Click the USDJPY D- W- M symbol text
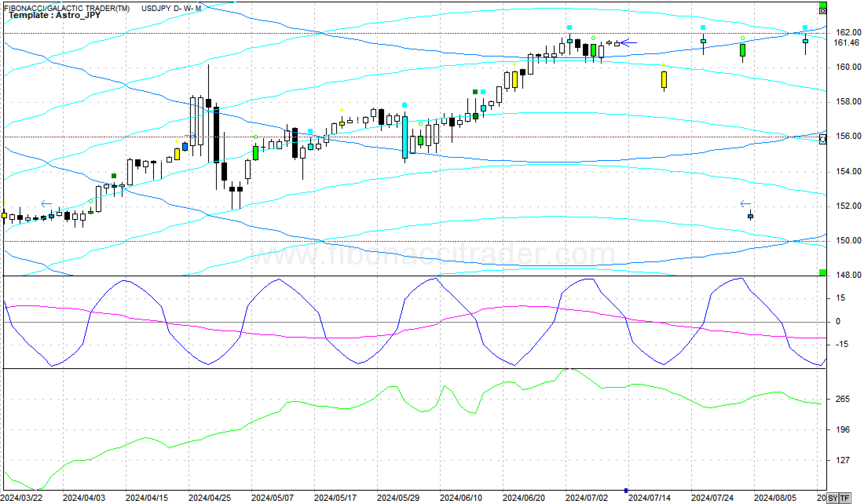 (x=171, y=8)
